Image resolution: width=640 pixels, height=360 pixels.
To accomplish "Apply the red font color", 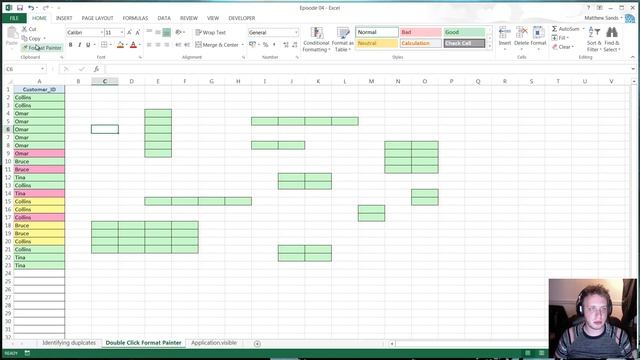I will [133, 44].
